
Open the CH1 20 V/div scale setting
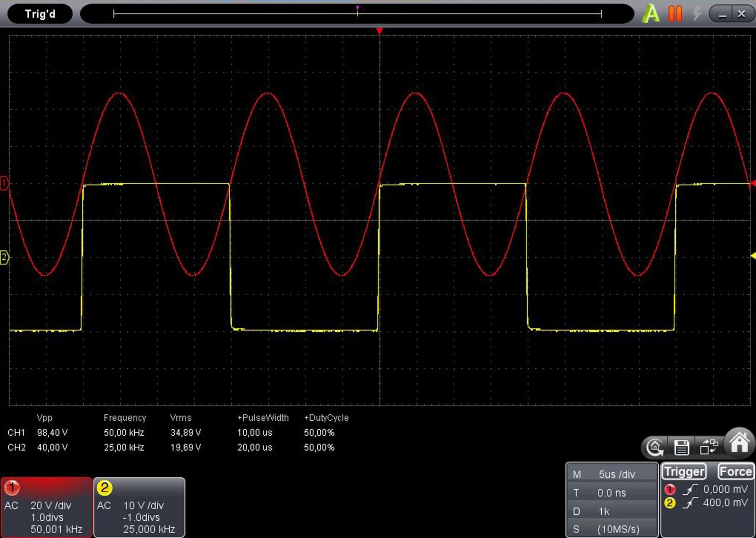51,506
